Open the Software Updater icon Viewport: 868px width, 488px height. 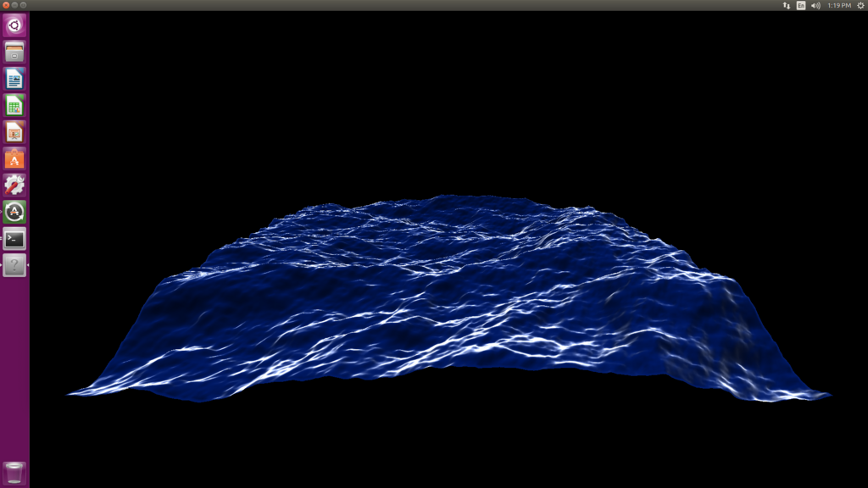[x=14, y=212]
